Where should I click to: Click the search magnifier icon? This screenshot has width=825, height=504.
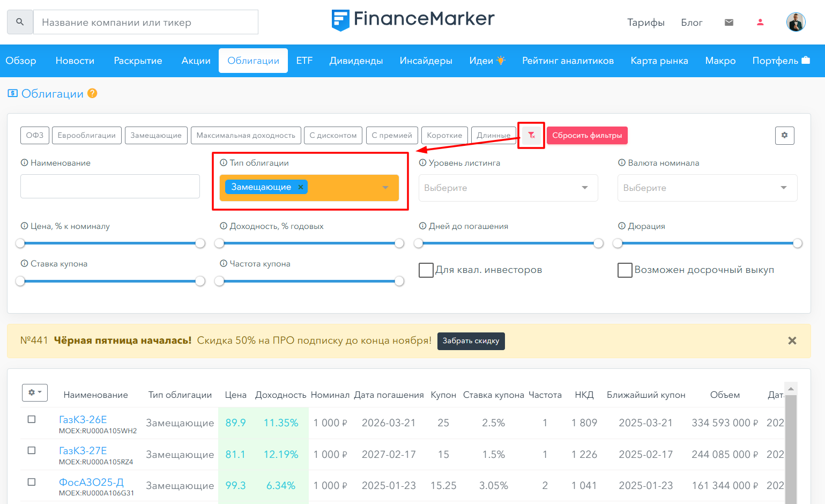pyautogui.click(x=20, y=22)
